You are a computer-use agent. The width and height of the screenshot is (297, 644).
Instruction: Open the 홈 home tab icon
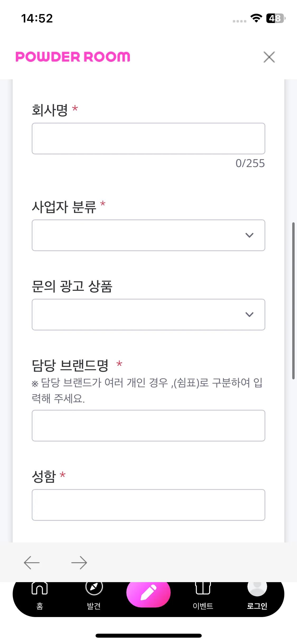coord(40,588)
